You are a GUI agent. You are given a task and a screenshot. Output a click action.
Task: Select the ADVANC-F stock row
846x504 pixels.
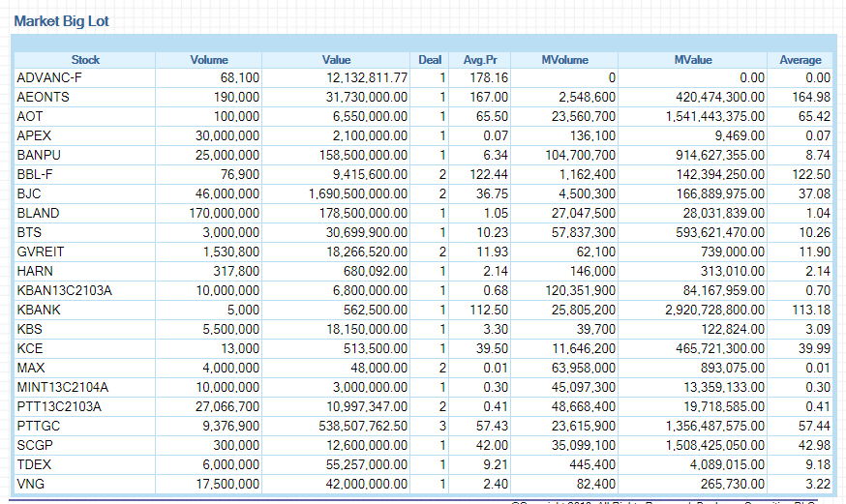(x=423, y=78)
